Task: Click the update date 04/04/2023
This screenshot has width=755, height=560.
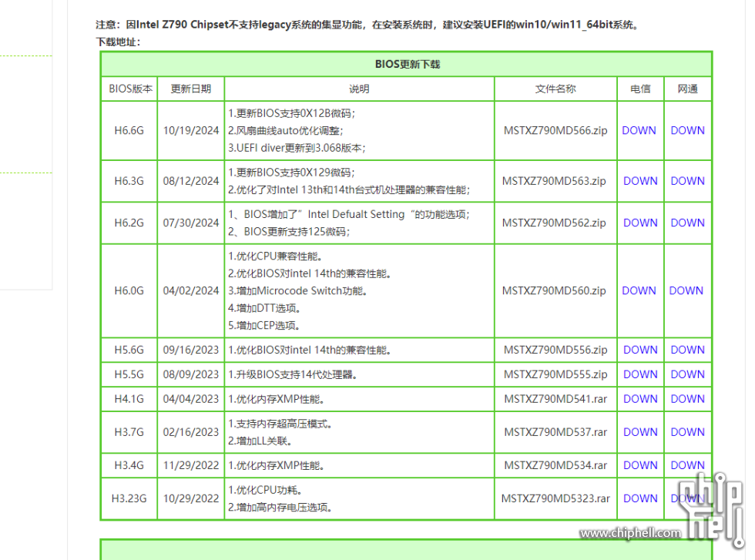Action: coord(191,400)
